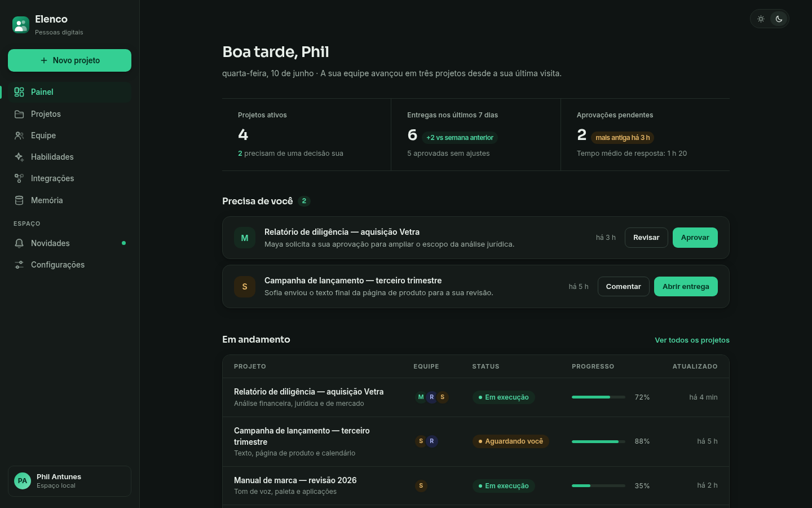Click the 88% progress bar for Campanha

click(x=598, y=441)
